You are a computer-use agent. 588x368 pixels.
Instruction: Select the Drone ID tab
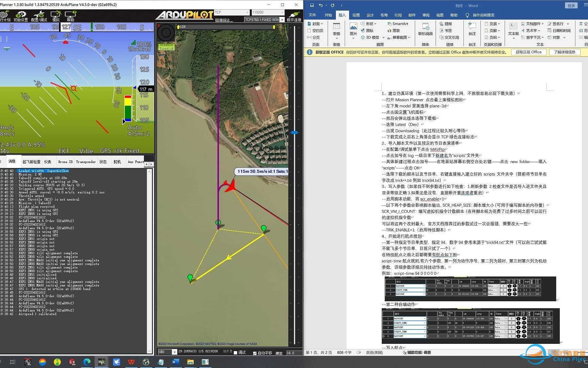tap(65, 162)
